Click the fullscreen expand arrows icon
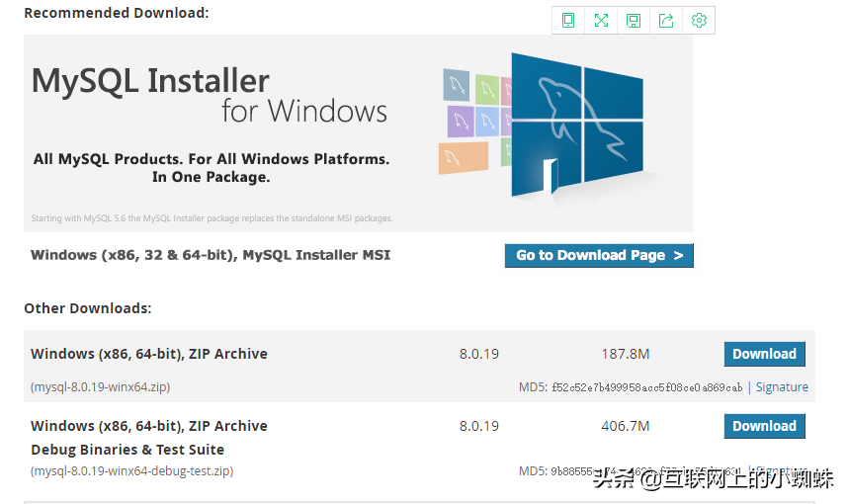848x504 pixels. tap(601, 21)
